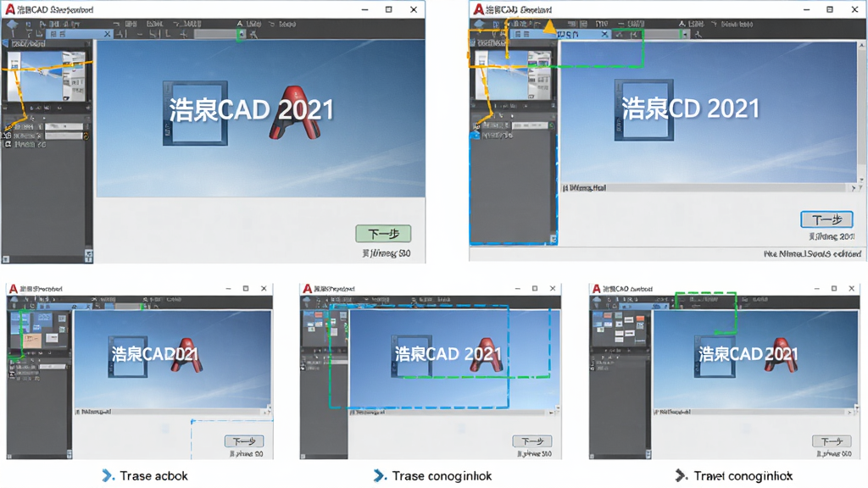The width and height of the screenshot is (868, 488).
Task: Close the blue document tab in top-left window
Action: tap(108, 34)
